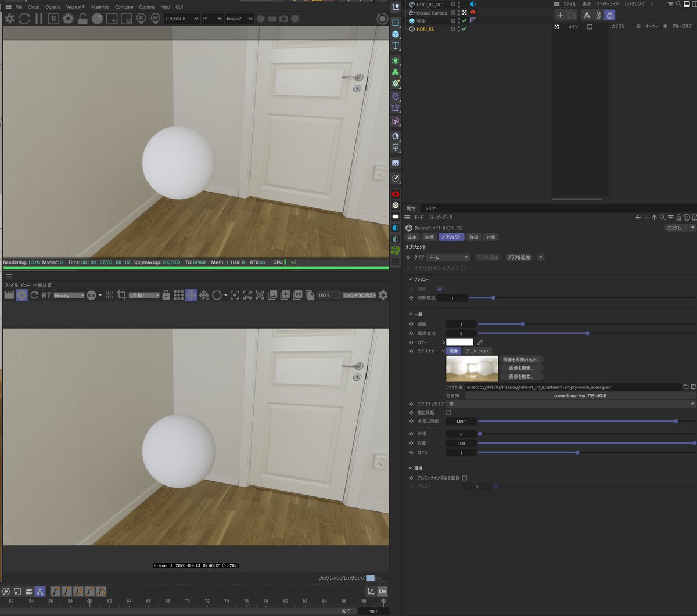Viewport: 697px width, 616px height.
Task: Click the white カラー swatch
Action: click(x=459, y=342)
